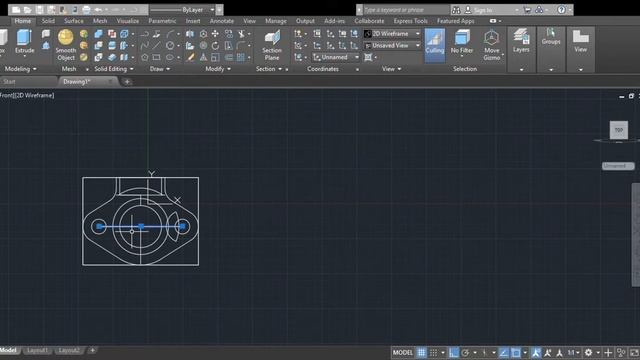Toggle object snap tracking in status bar
The height and width of the screenshot is (360, 640).
click(x=504, y=352)
